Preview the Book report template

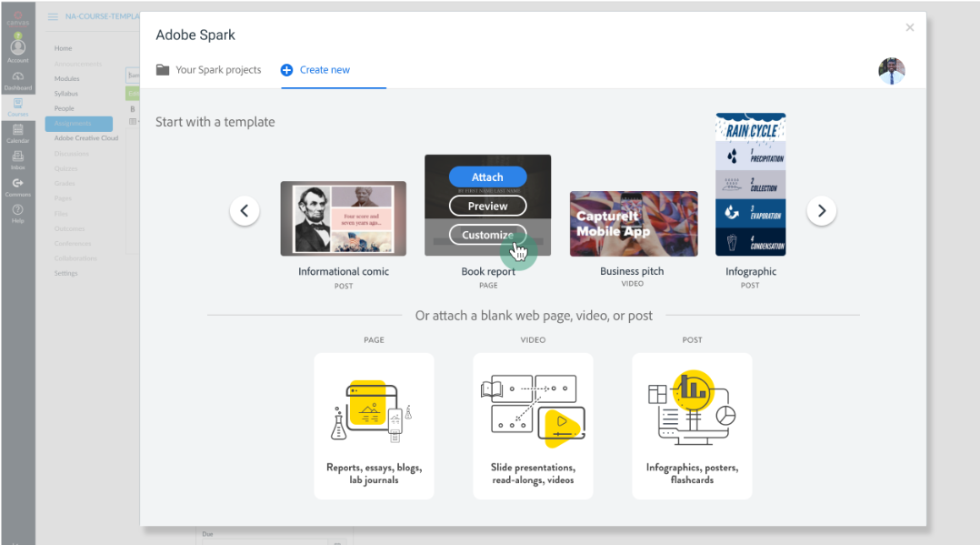pyautogui.click(x=487, y=206)
